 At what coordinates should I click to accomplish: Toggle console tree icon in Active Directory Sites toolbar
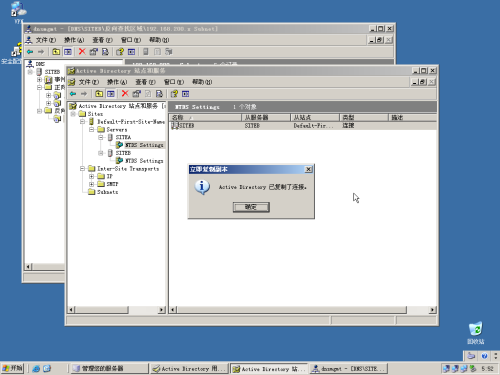pos(111,94)
